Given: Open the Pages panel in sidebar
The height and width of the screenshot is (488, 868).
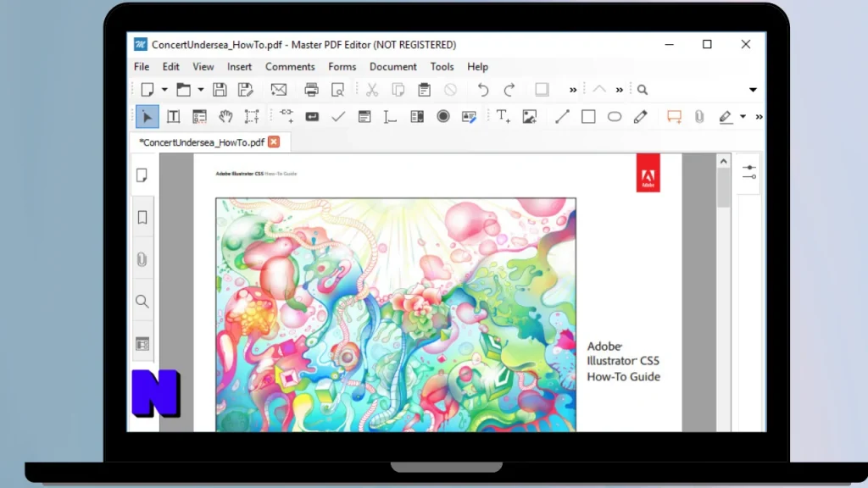Looking at the screenshot, I should pyautogui.click(x=142, y=175).
